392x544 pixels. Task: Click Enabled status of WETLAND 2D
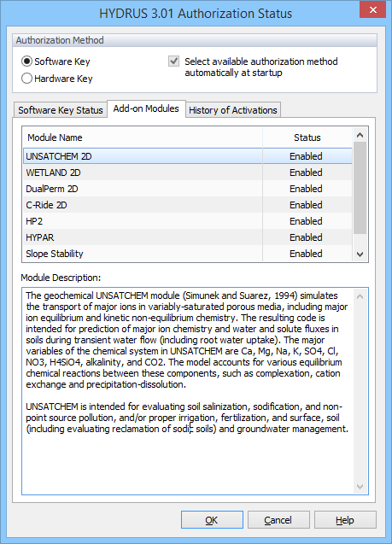click(x=306, y=173)
